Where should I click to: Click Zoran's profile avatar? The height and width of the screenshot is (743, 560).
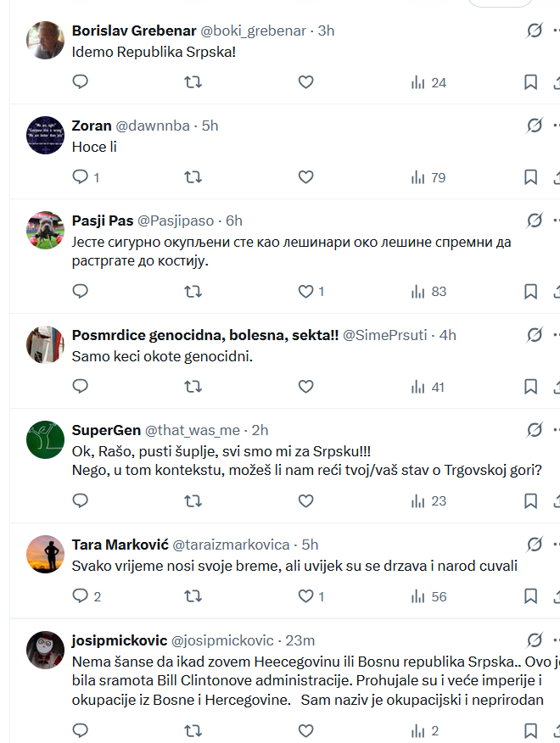click(x=45, y=135)
